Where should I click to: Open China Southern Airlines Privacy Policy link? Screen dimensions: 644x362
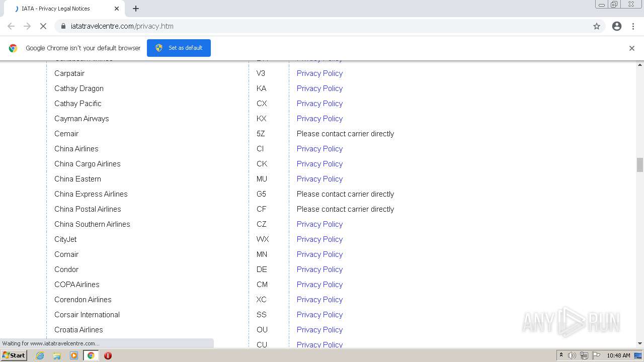point(319,224)
